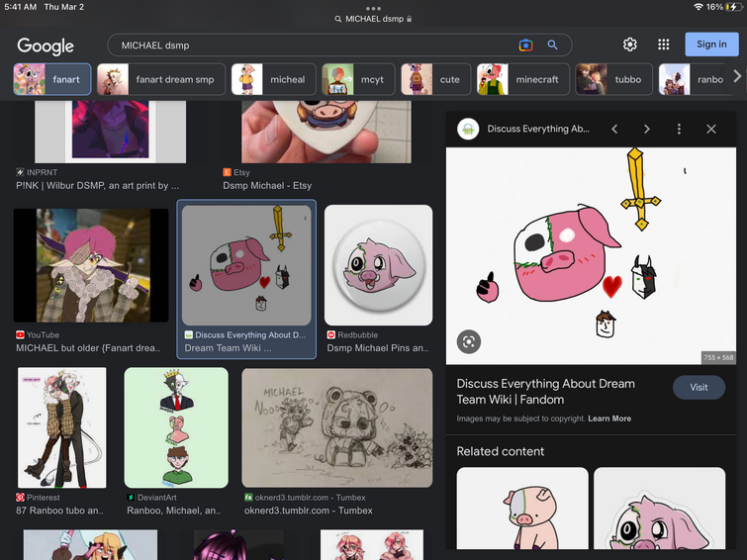Click the Google logo
Screen dimensions: 747x560
coord(46,46)
